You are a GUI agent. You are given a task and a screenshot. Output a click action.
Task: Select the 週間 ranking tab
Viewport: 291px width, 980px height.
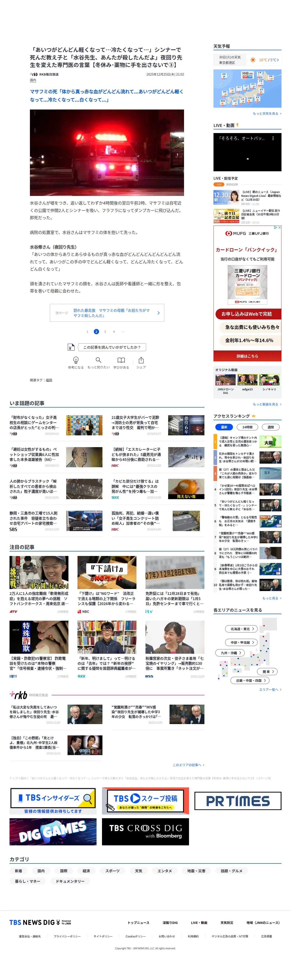click(x=271, y=427)
